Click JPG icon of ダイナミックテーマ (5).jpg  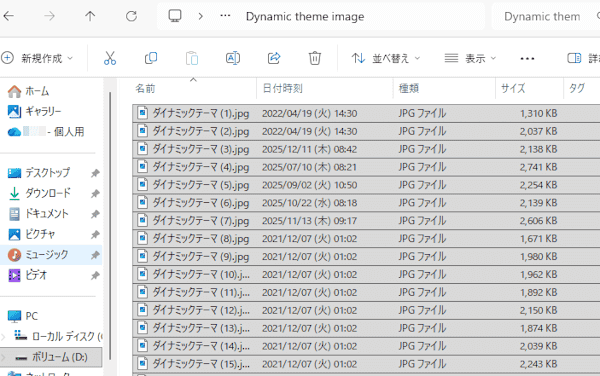point(142,184)
